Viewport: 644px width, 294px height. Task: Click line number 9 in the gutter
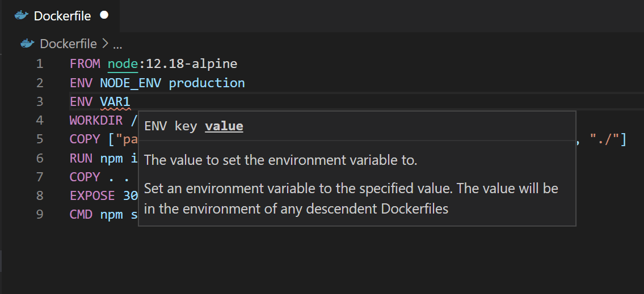(39, 215)
